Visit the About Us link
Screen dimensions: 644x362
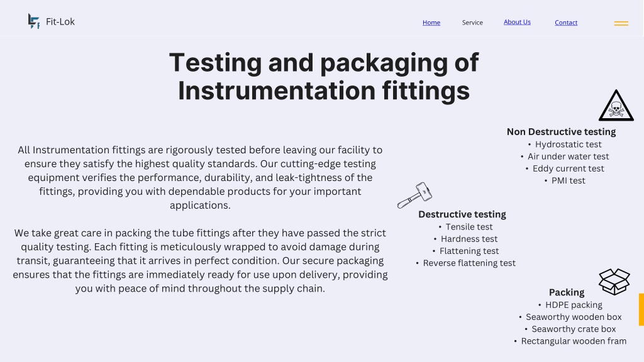[517, 22]
